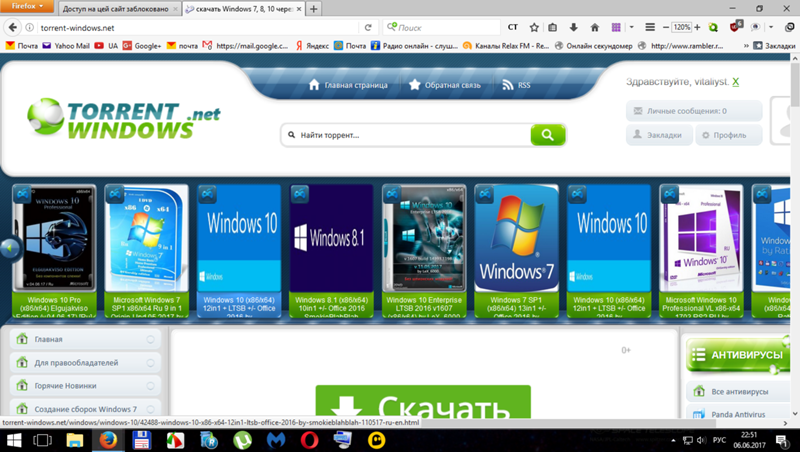This screenshot has height=452, width=800.
Task: Open the floppy disk app in the taskbar
Action: pos(142,440)
